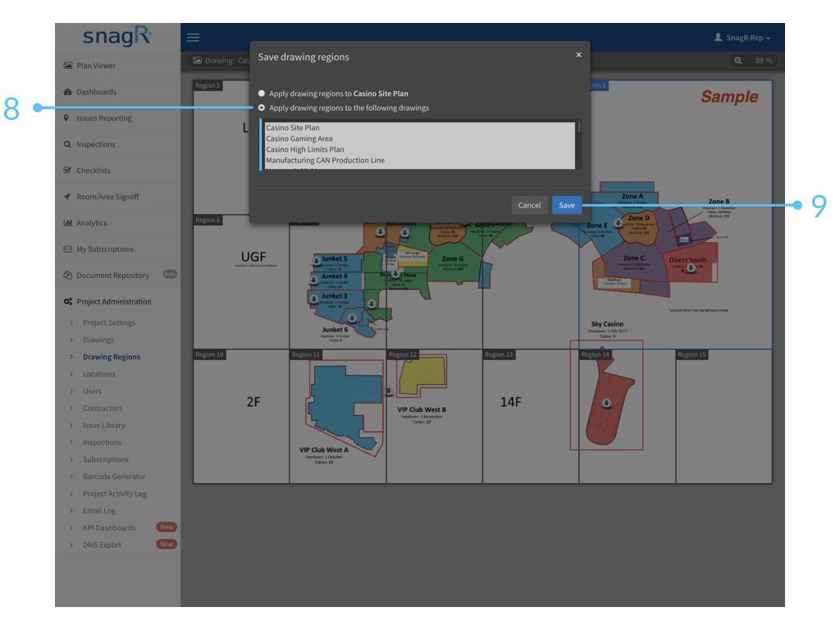This screenshot has width=840, height=630.
Task: Click the Room/Area Signoff arrow icon
Action: (67, 197)
